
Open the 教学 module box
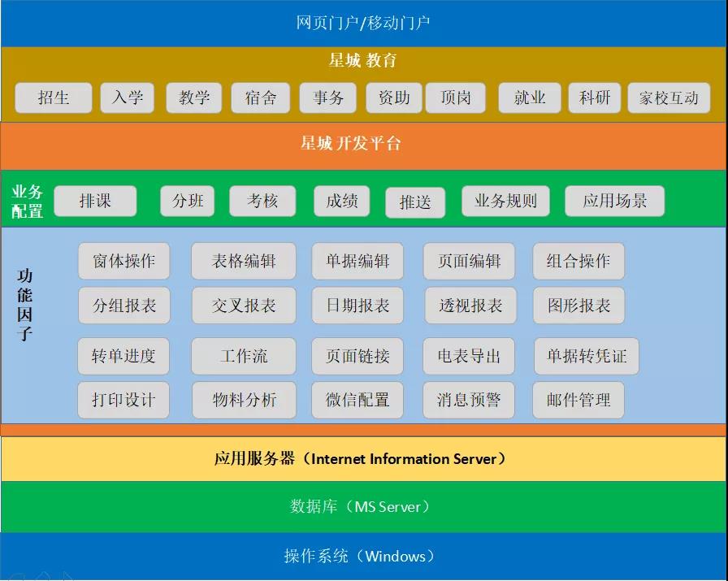(x=194, y=98)
